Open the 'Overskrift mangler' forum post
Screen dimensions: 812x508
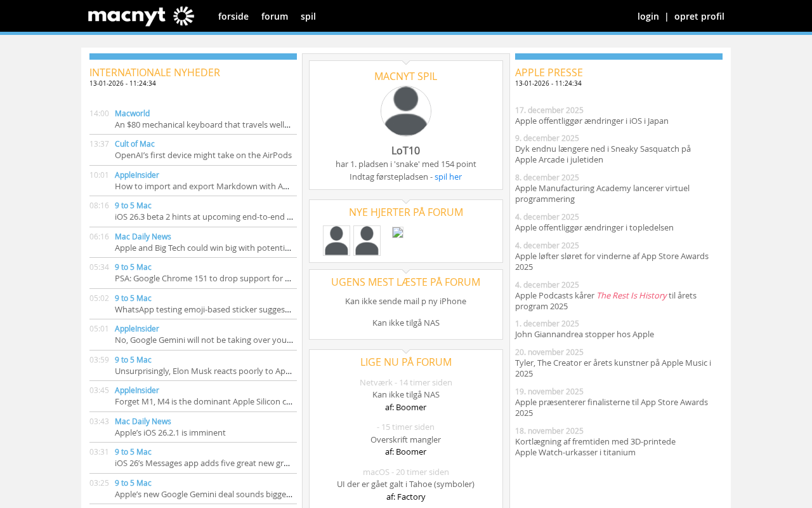click(406, 439)
